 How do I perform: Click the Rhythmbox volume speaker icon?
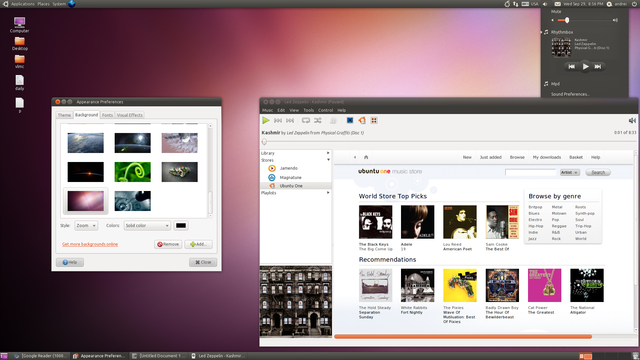[x=632, y=120]
